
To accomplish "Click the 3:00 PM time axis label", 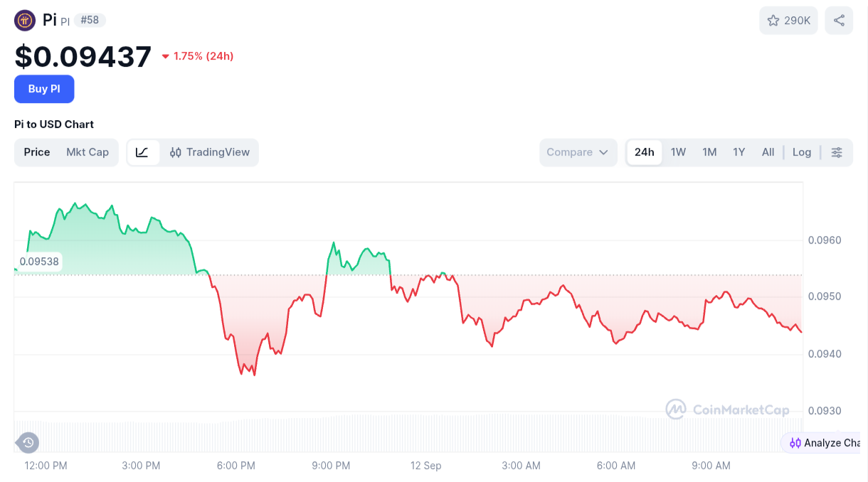I will coord(141,466).
